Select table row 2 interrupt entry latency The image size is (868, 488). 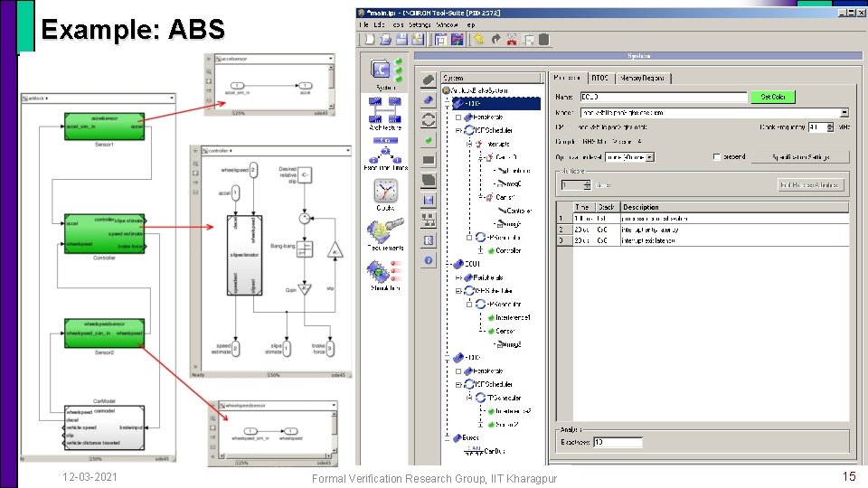click(x=703, y=229)
